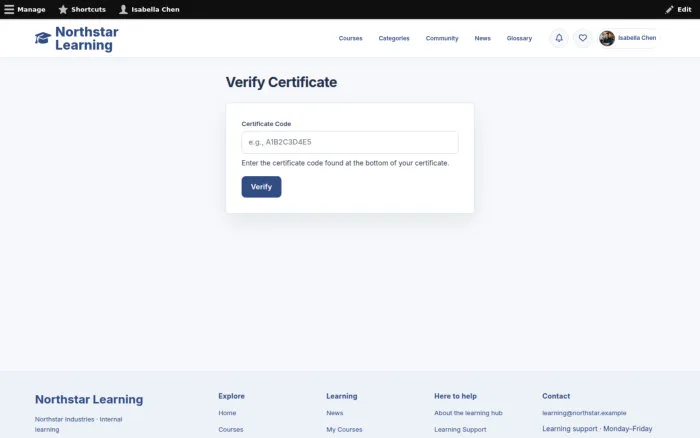This screenshot has width=700, height=438.
Task: Open the footer Courses link
Action: click(x=231, y=430)
